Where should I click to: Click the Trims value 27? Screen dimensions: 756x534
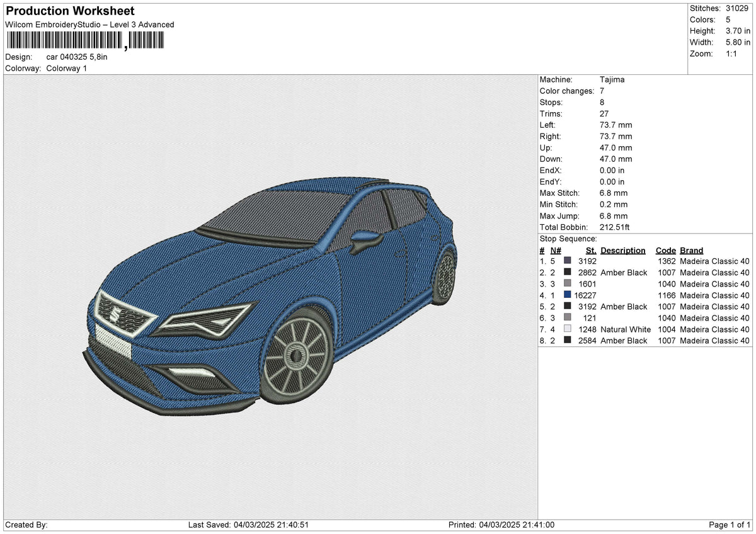click(x=605, y=114)
